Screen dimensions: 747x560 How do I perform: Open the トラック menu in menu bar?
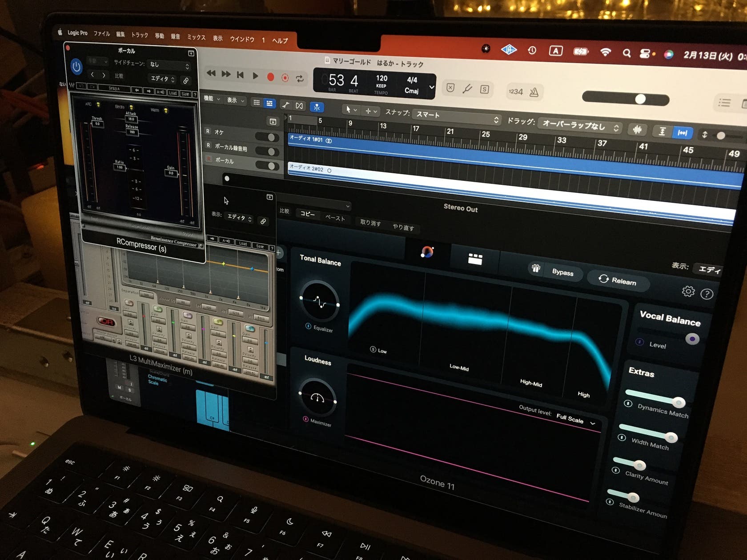coord(140,35)
